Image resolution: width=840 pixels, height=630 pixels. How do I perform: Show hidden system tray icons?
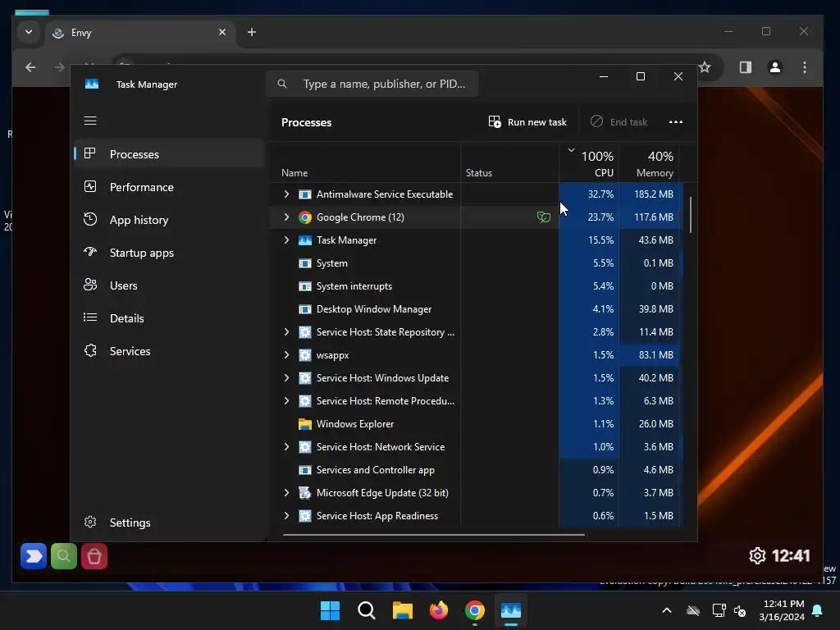[x=667, y=610]
